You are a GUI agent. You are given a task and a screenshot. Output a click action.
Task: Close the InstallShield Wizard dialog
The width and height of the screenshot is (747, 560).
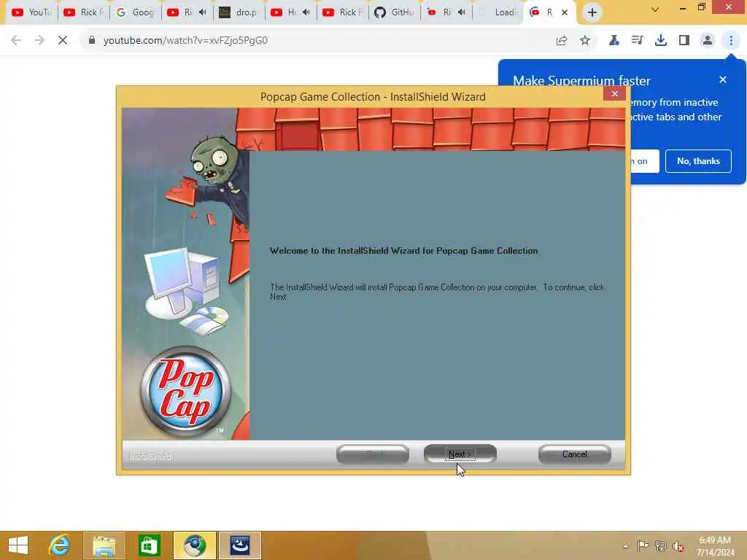click(614, 94)
